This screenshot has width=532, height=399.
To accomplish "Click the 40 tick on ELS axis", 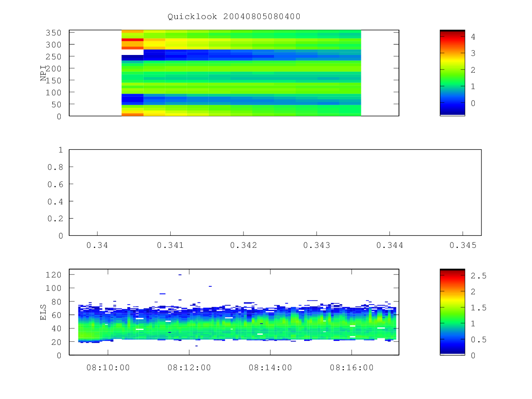I will click(57, 329).
